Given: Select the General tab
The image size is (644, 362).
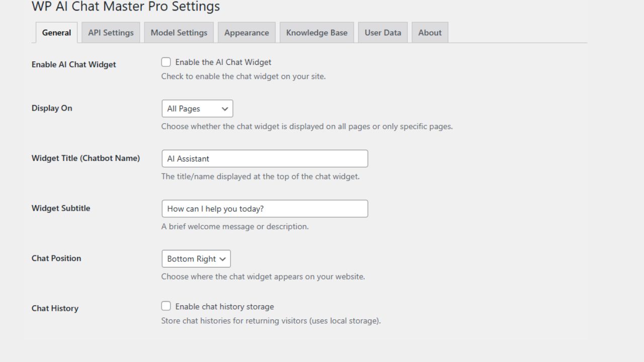Looking at the screenshot, I should [x=56, y=33].
